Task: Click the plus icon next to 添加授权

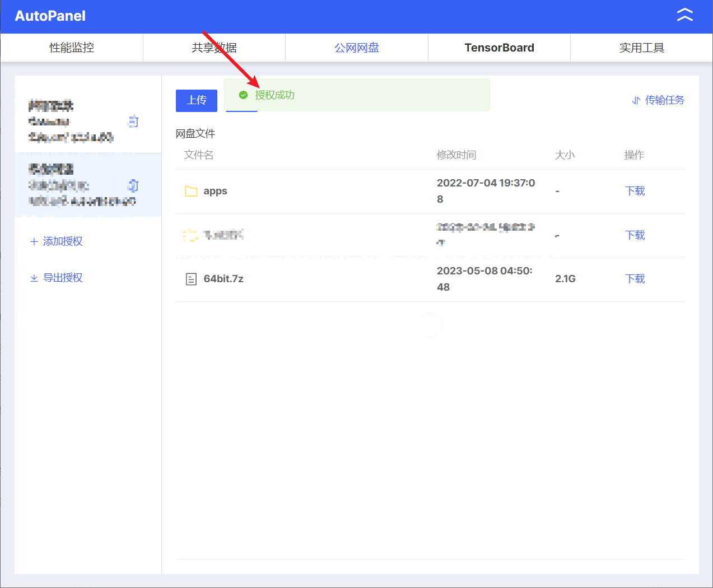Action: pos(34,241)
